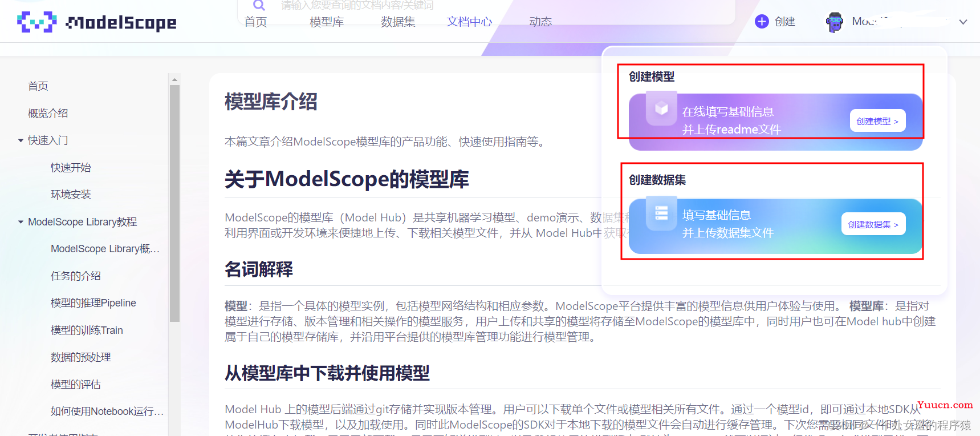Select 首页 in the left sidebar
This screenshot has width=980, height=436.
click(38, 86)
